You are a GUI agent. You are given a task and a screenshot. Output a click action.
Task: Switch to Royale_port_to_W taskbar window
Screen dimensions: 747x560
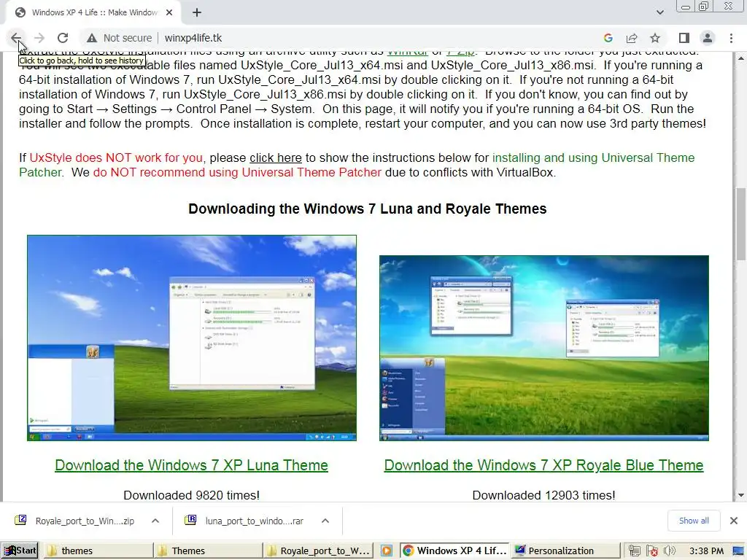pos(318,551)
